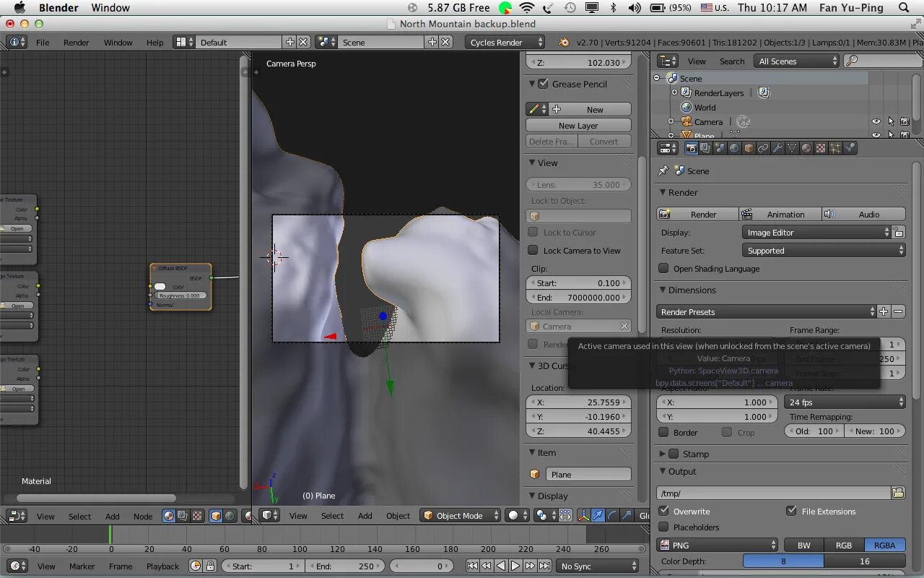
Task: Open the Object Mode dropdown
Action: click(x=461, y=516)
